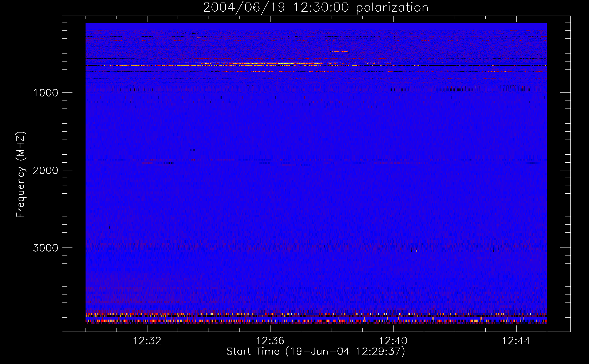Click the 3000 frequency tick label
The height and width of the screenshot is (364, 589).
[x=46, y=248]
